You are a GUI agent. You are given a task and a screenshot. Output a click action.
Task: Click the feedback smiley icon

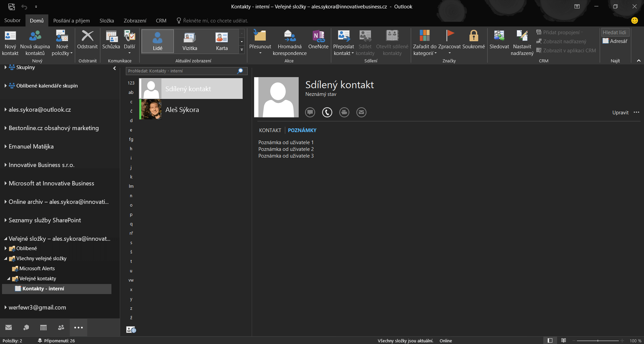click(635, 20)
